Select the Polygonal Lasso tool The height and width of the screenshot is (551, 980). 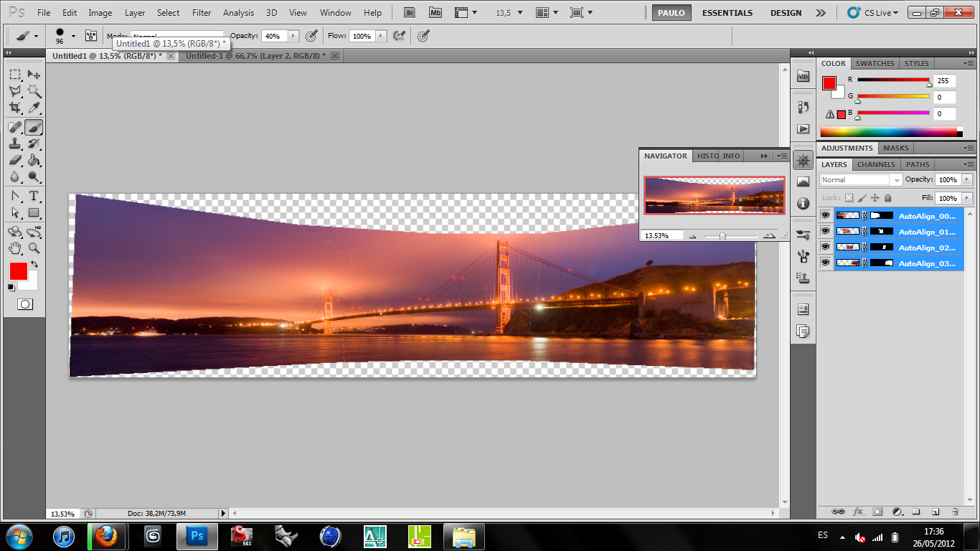(15, 92)
